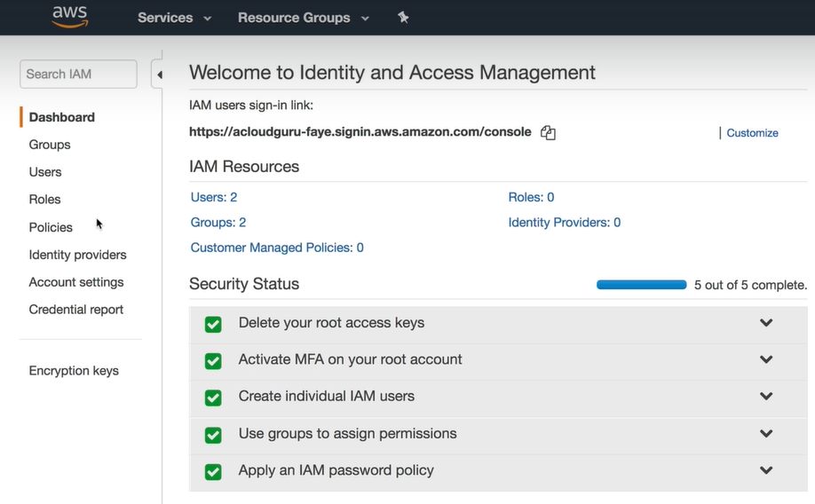Screen dimensions: 815x504
Task: Open the Groups: 2 resource link
Action: coord(218,223)
